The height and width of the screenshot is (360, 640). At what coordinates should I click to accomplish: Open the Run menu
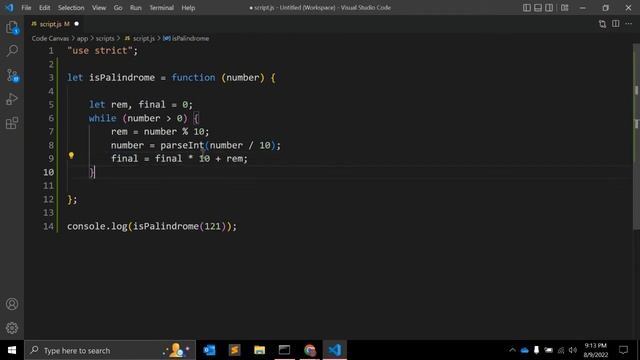(x=136, y=8)
